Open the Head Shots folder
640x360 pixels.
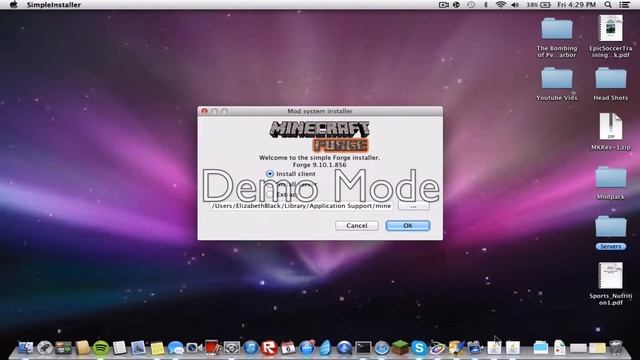pos(611,84)
